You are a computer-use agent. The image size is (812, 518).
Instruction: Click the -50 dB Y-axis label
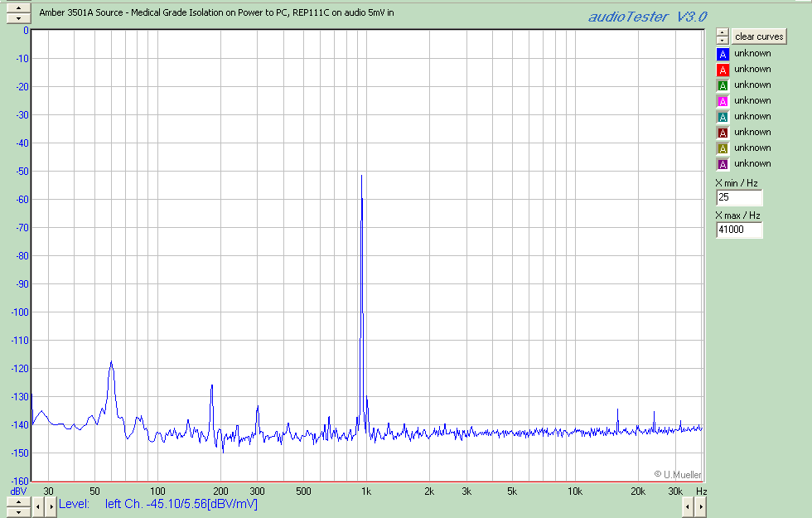point(22,172)
